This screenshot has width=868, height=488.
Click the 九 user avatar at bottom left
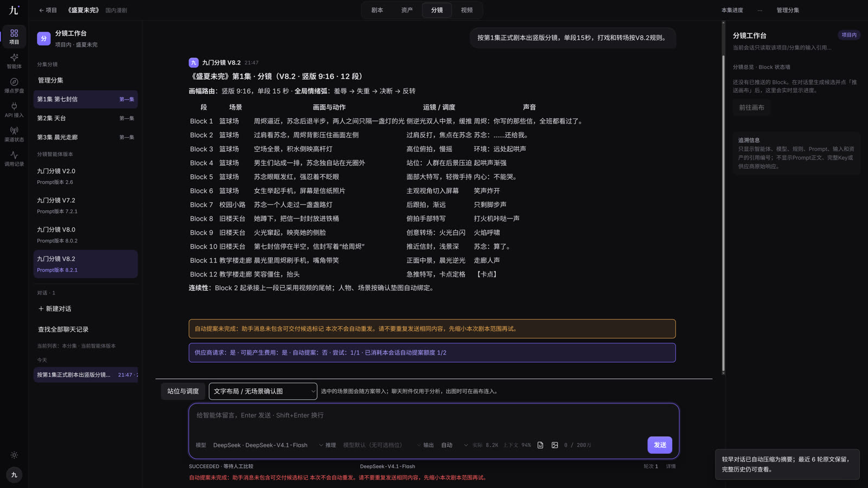pyautogui.click(x=14, y=474)
